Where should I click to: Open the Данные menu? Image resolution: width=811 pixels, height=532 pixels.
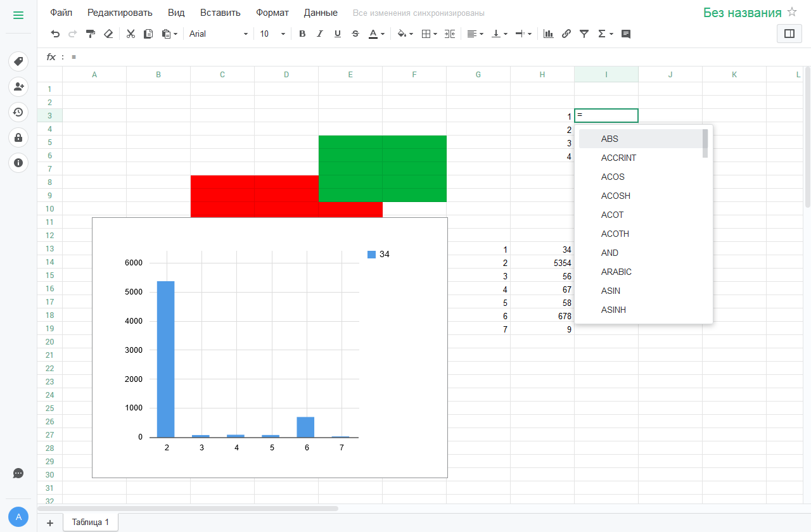(x=321, y=13)
